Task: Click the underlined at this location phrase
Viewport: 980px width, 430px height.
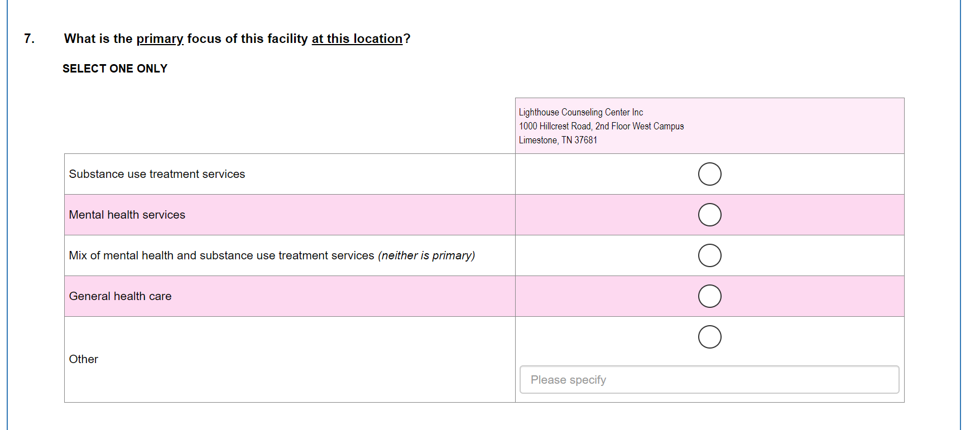Action: [357, 38]
